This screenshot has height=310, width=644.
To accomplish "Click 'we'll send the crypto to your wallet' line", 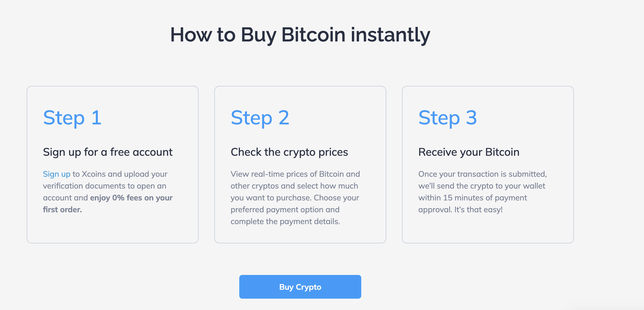I will pyautogui.click(x=482, y=186).
